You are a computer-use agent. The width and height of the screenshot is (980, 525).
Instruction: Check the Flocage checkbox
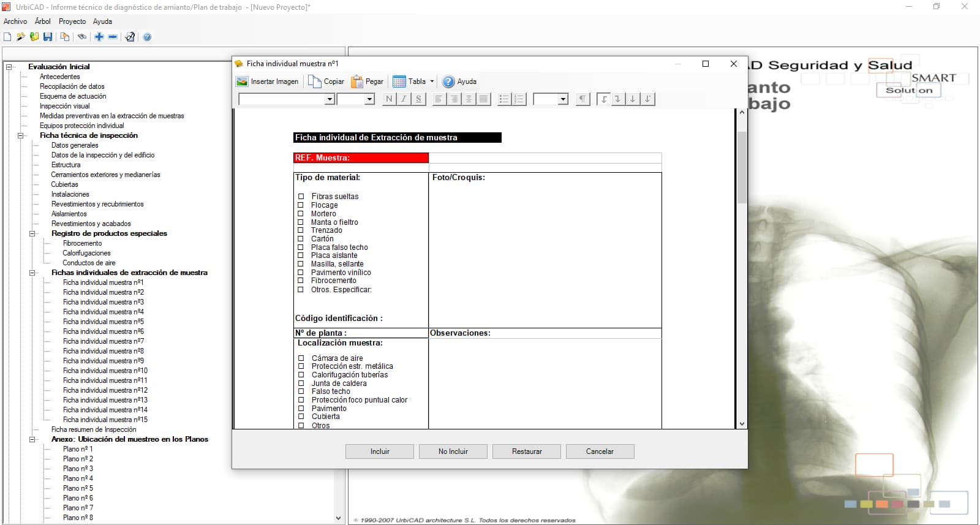tap(301, 205)
